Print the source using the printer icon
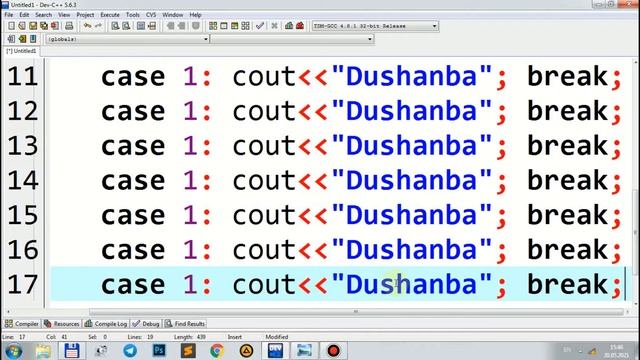640x360 pixels. coord(69,26)
